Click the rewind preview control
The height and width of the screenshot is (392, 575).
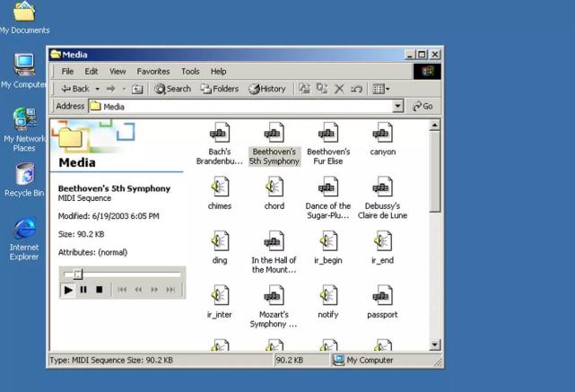click(x=138, y=290)
